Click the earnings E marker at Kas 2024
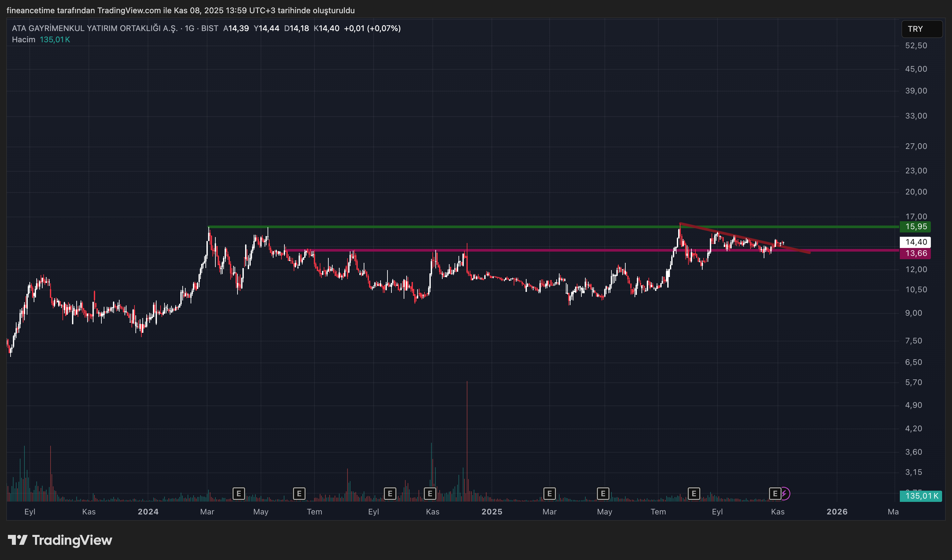The image size is (952, 560). pos(430,494)
